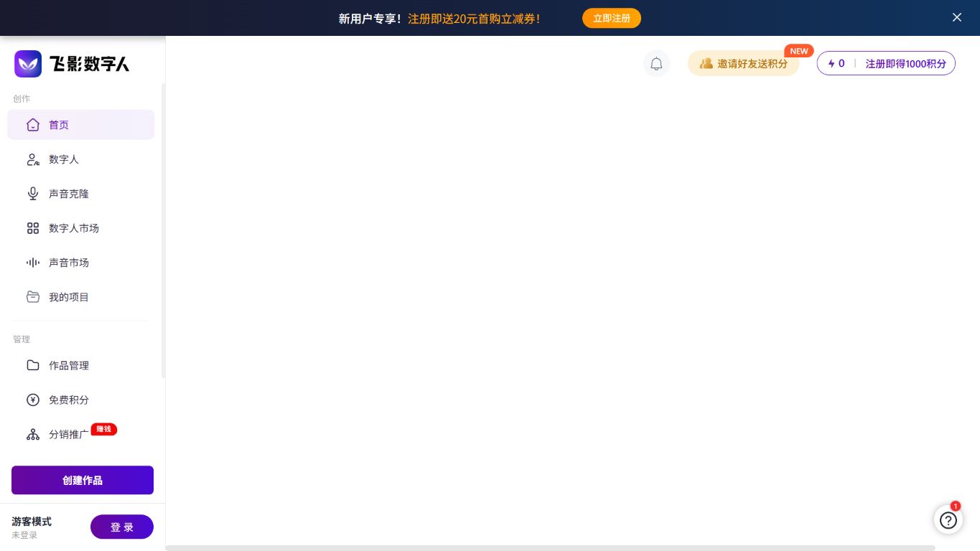This screenshot has width=980, height=551.
Task: Click the 立即注册 banner button
Action: click(612, 18)
